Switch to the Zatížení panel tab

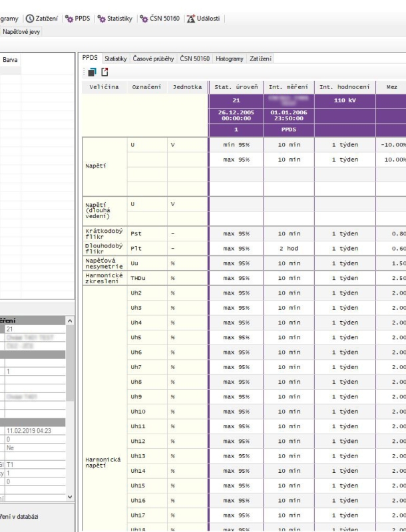(x=260, y=59)
